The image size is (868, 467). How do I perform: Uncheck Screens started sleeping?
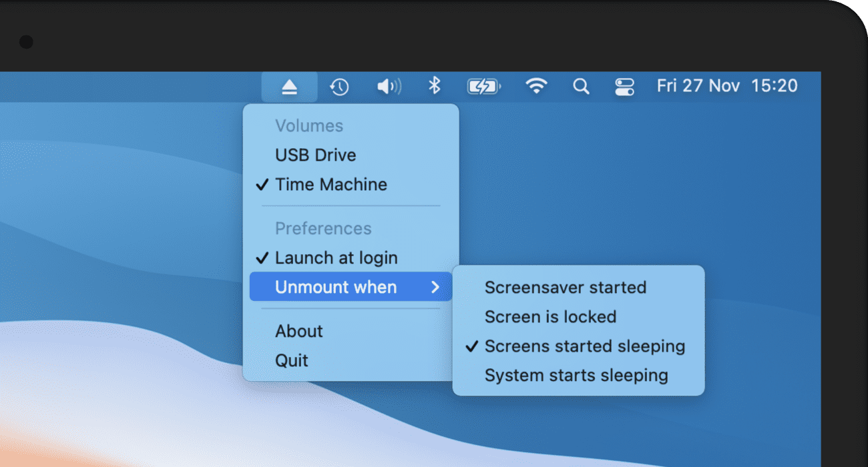pos(584,346)
